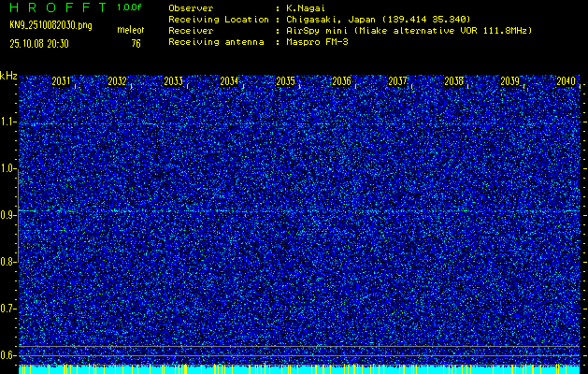Click the 2038 time marker
588x374 pixels.
tap(453, 82)
